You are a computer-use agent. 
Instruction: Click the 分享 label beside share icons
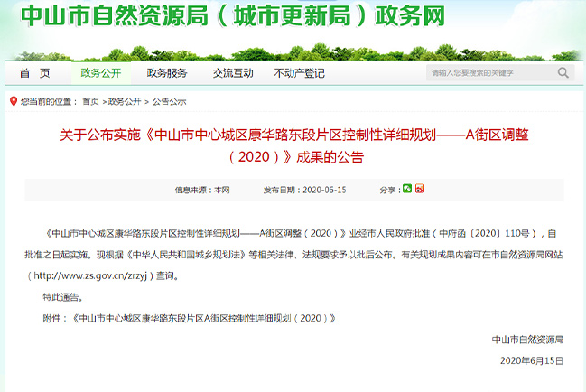pyautogui.click(x=388, y=190)
